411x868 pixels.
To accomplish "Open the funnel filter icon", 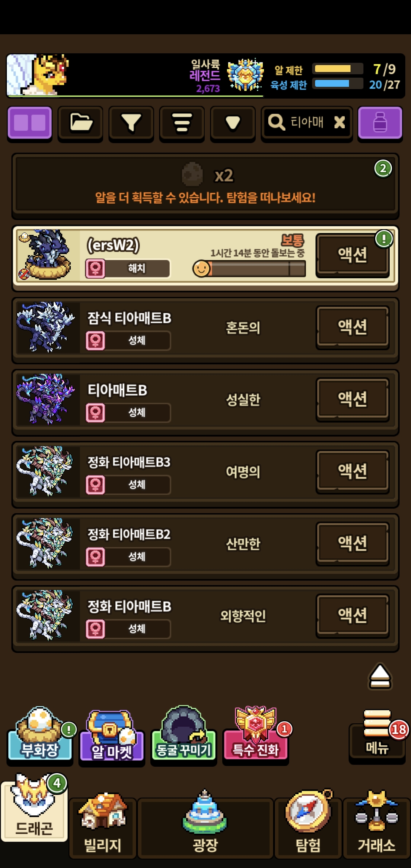I will coord(131,123).
